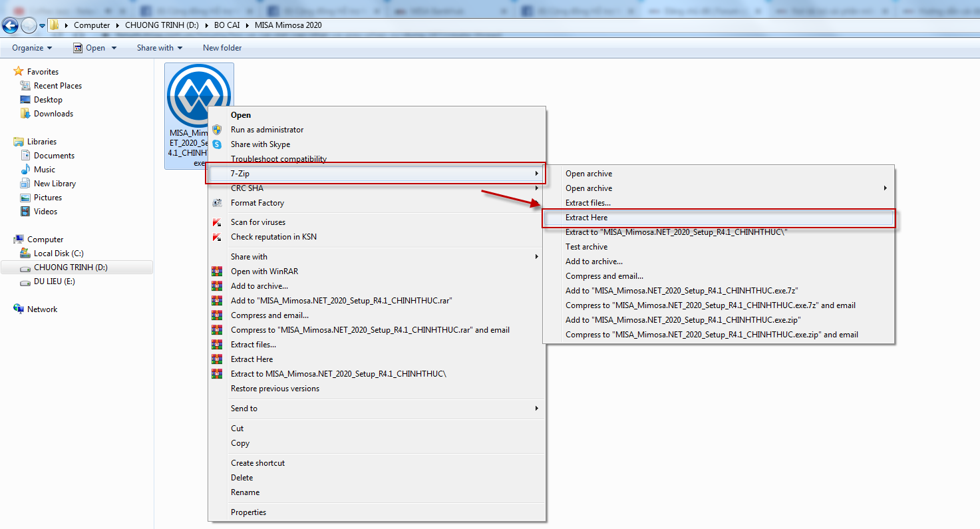Click MISA Mimosa 2020 breadcrumb segment
980x529 pixels.
pos(288,25)
